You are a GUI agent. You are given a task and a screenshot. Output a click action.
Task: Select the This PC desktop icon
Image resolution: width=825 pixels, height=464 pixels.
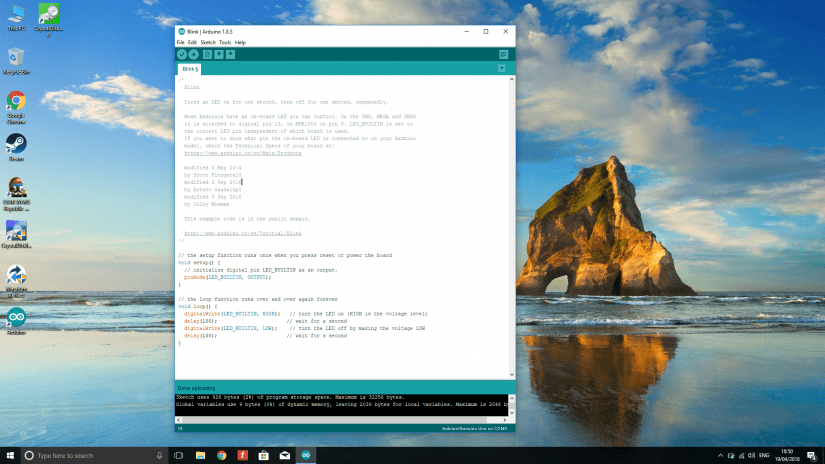click(16, 18)
